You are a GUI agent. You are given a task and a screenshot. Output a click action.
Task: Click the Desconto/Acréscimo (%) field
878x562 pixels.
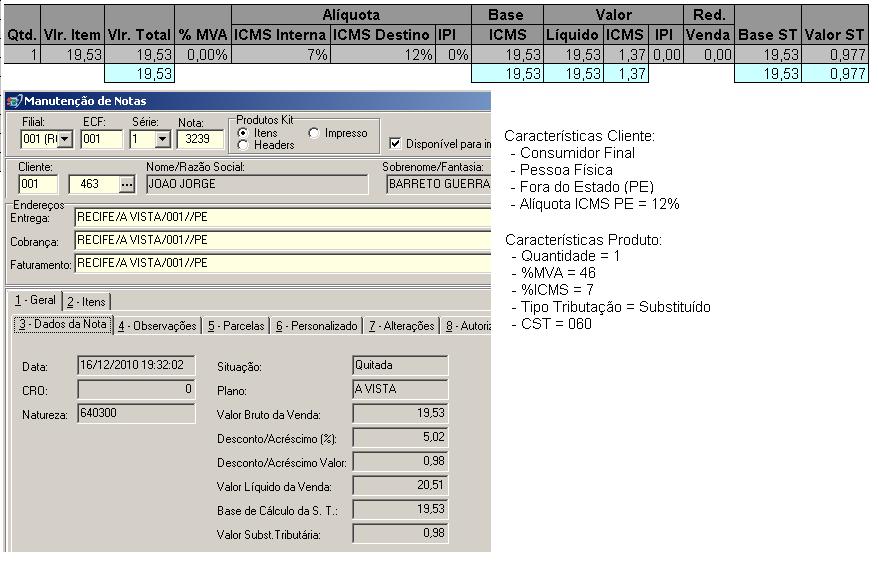[400, 438]
